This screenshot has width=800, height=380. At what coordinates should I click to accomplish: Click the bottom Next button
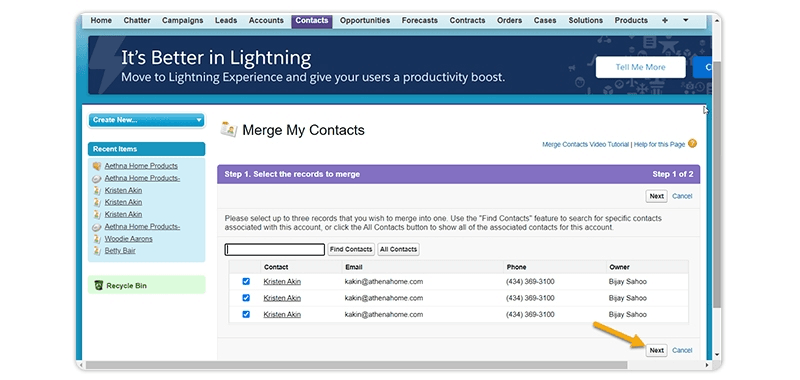(x=657, y=350)
